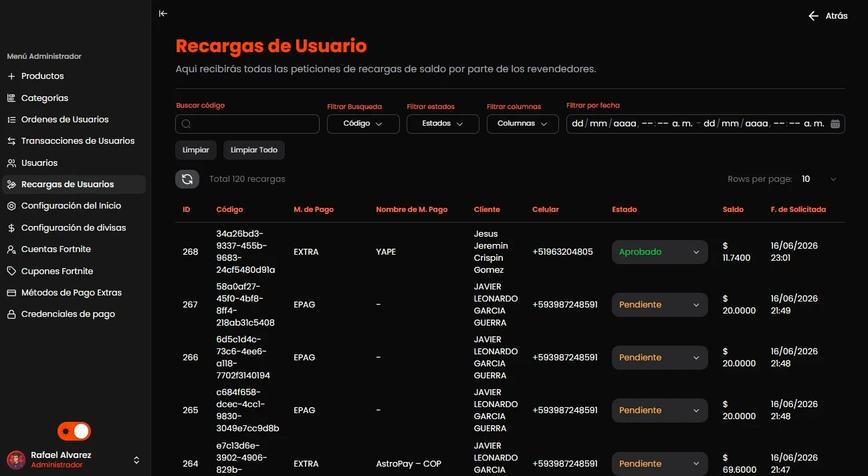Click the Configuración del Inicio gear icon
Screen dimensions: 868x476
(11, 206)
